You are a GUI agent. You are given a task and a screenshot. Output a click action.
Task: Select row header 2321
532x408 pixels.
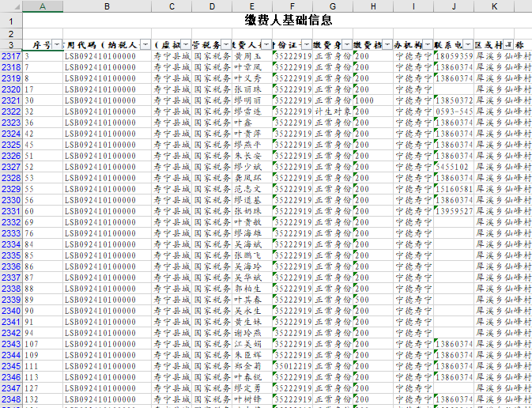(11, 100)
